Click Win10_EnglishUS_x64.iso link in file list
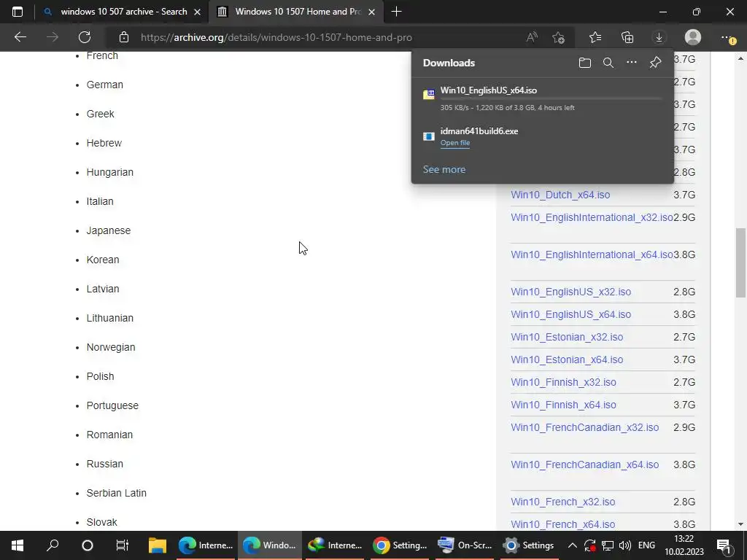 pyautogui.click(x=570, y=314)
